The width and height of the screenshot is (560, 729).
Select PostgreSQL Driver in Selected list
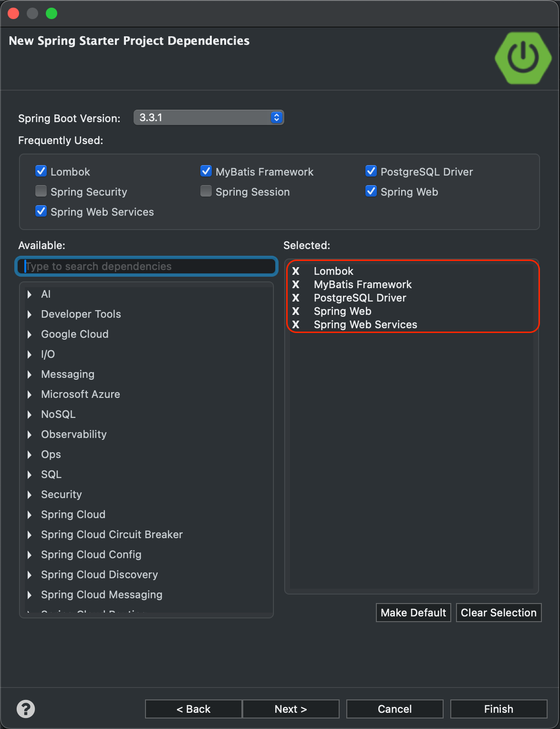point(360,298)
